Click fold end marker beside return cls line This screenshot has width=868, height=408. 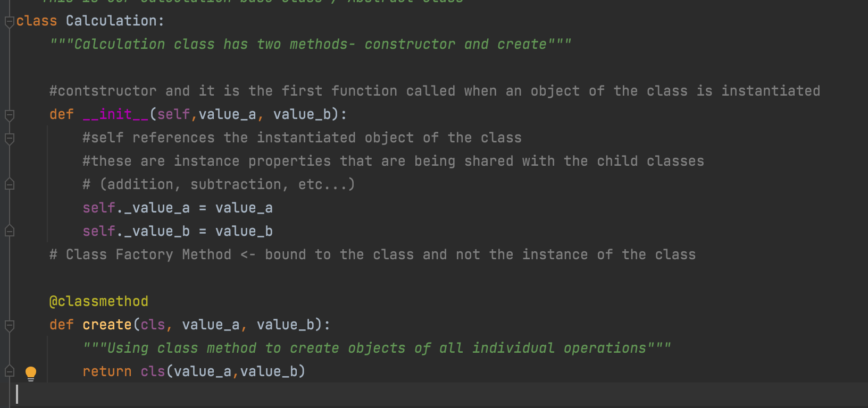pos(9,371)
